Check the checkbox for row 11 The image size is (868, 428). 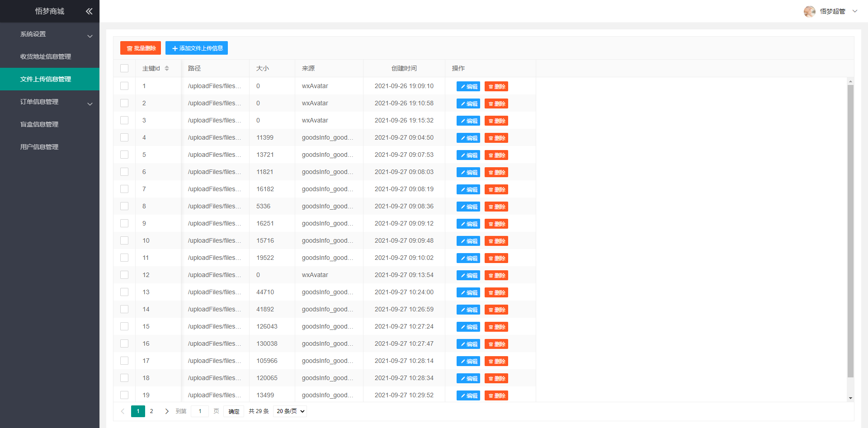pos(124,258)
